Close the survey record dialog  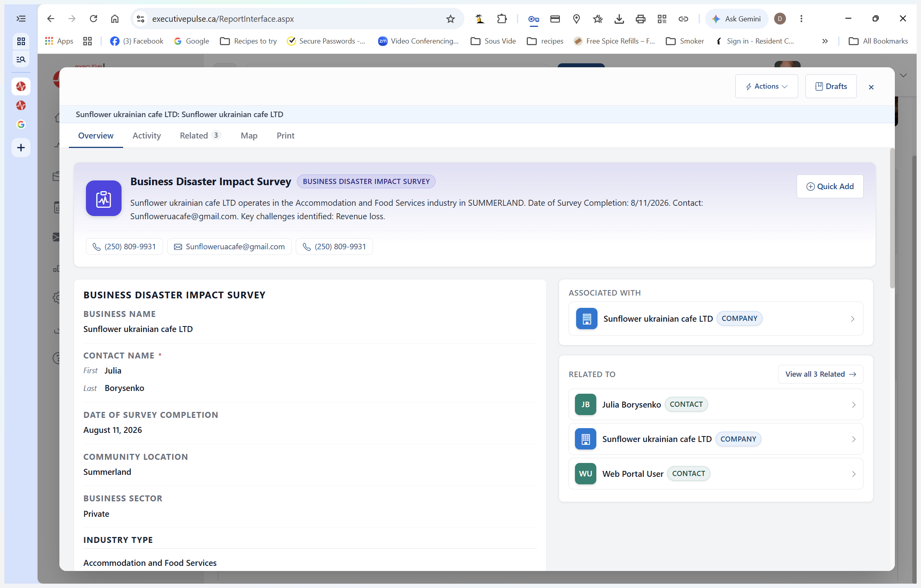pos(871,87)
